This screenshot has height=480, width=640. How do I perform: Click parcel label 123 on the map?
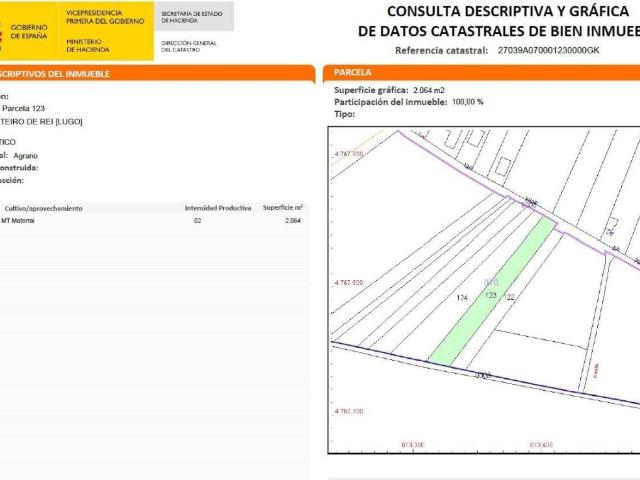tap(491, 295)
